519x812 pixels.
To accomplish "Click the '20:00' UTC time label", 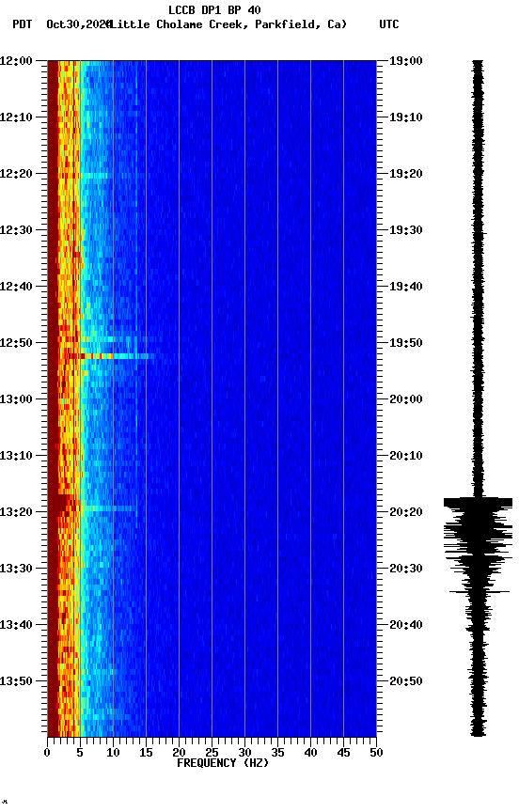I will pyautogui.click(x=406, y=399).
